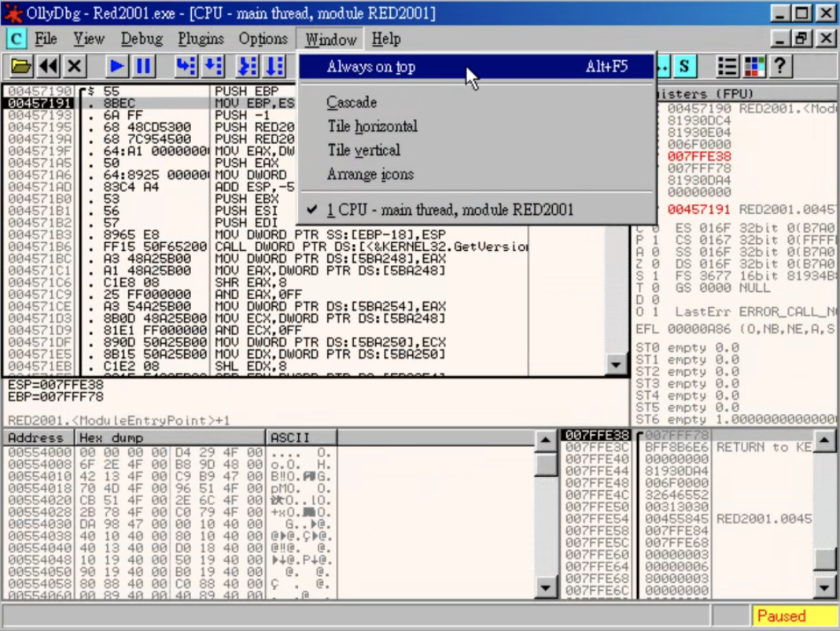Click RETURN to KERNEL stack comment
The height and width of the screenshot is (631, 840).
click(764, 447)
